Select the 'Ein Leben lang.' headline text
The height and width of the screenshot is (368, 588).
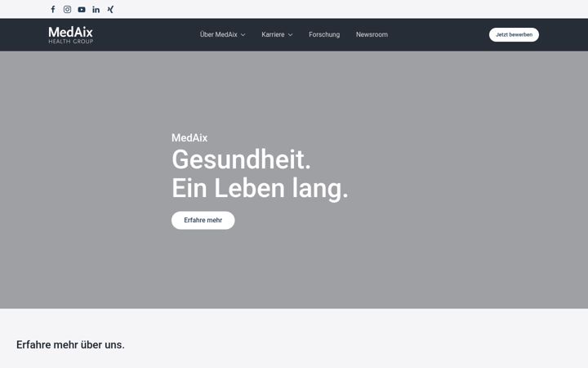pyautogui.click(x=260, y=189)
